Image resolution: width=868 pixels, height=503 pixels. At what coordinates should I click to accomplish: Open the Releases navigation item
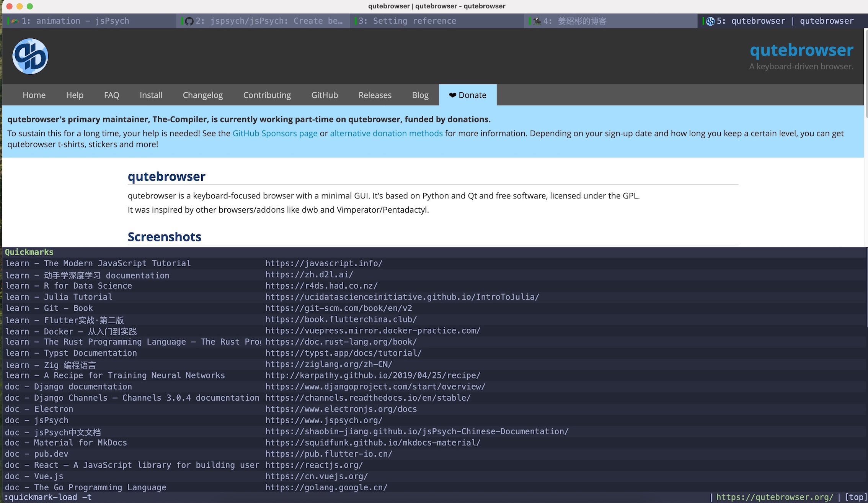coord(375,95)
